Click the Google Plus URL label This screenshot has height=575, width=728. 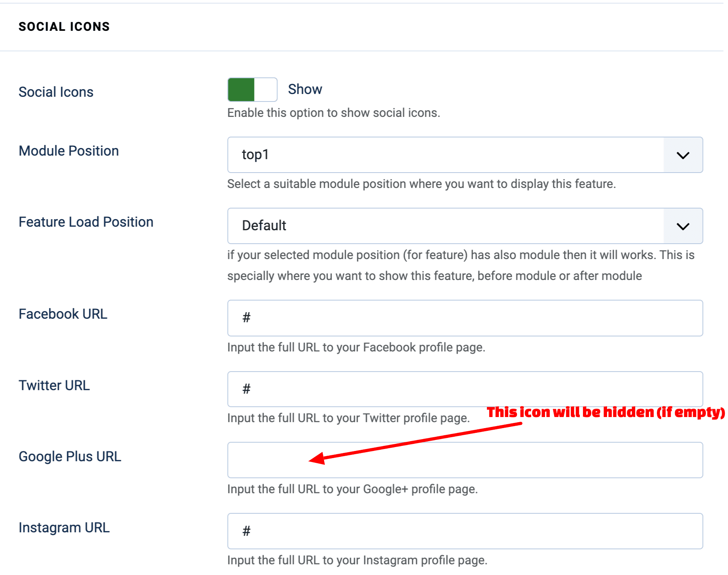(x=70, y=457)
